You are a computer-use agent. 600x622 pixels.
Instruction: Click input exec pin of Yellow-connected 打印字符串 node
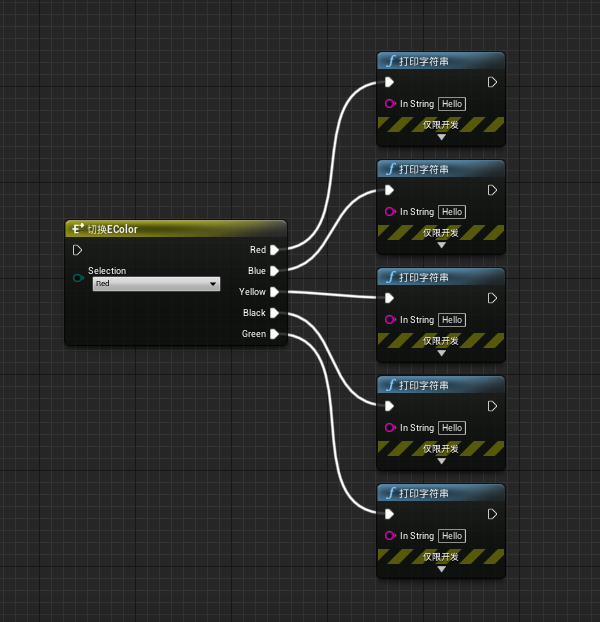click(390, 298)
